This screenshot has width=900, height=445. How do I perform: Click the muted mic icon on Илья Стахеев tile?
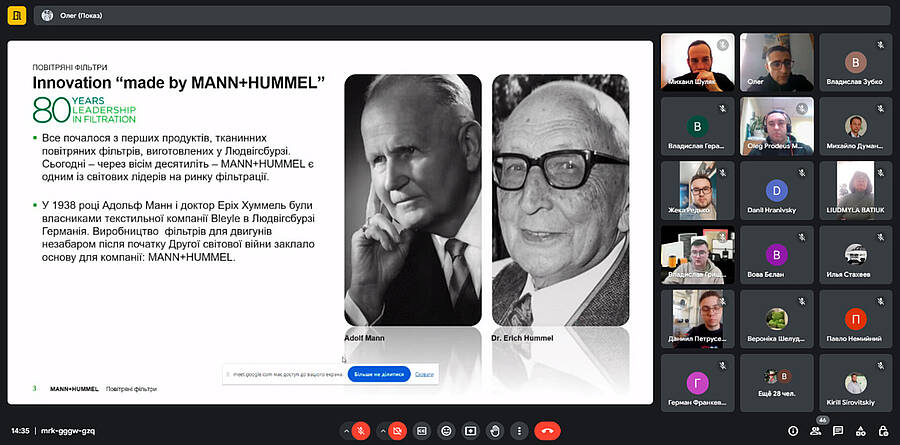(880, 237)
